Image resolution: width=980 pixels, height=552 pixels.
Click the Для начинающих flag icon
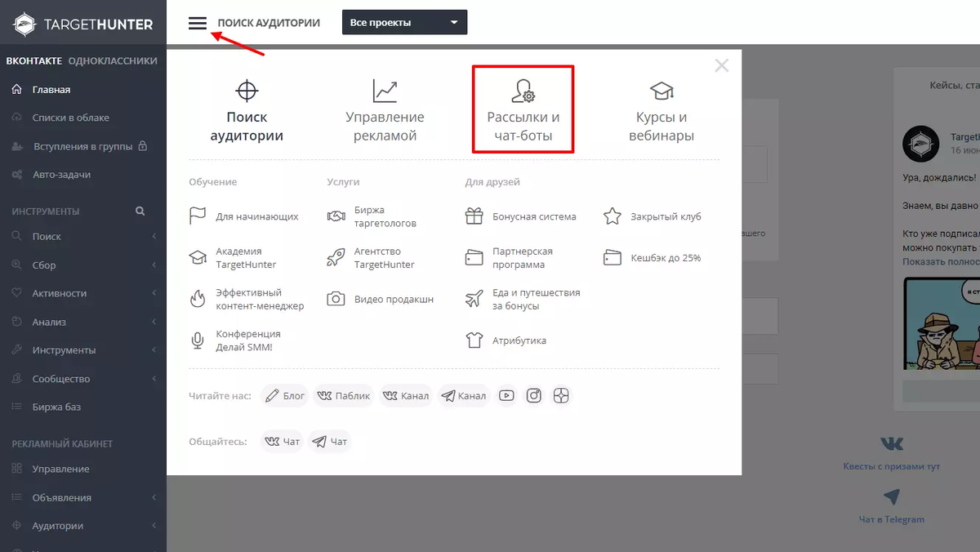tap(198, 216)
